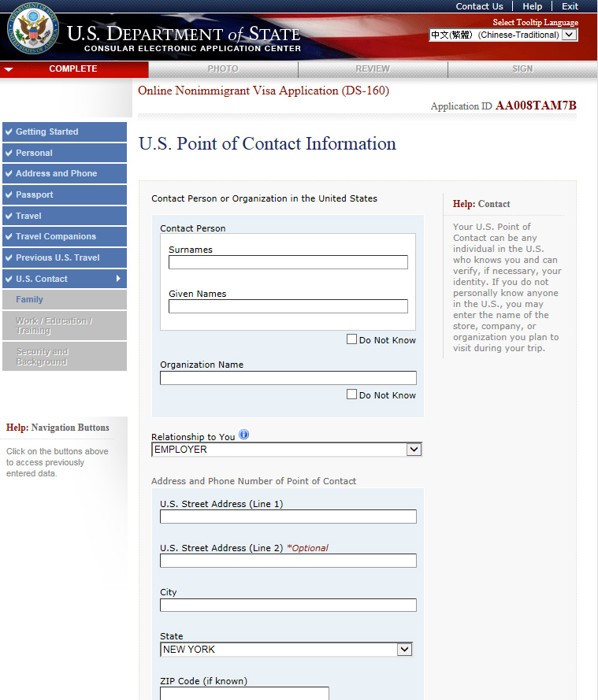Click the Help link in header
Viewport: 598px width, 700px height.
point(533,6)
